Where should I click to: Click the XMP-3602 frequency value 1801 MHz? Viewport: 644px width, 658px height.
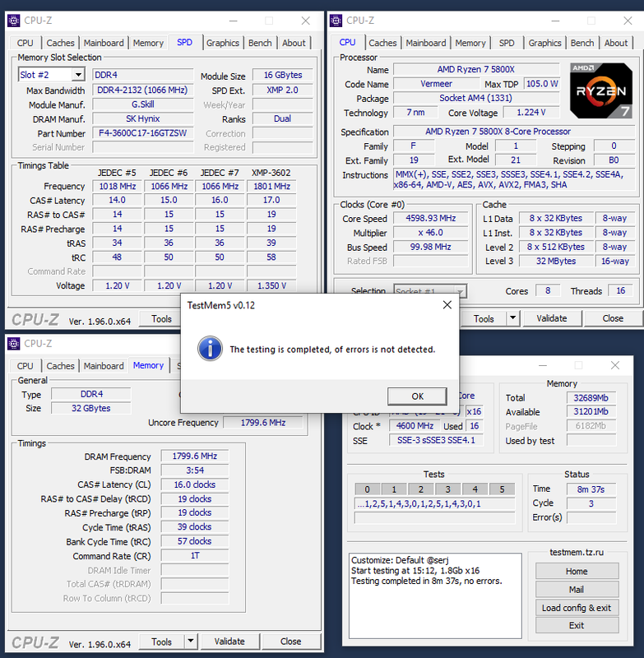tap(271, 186)
